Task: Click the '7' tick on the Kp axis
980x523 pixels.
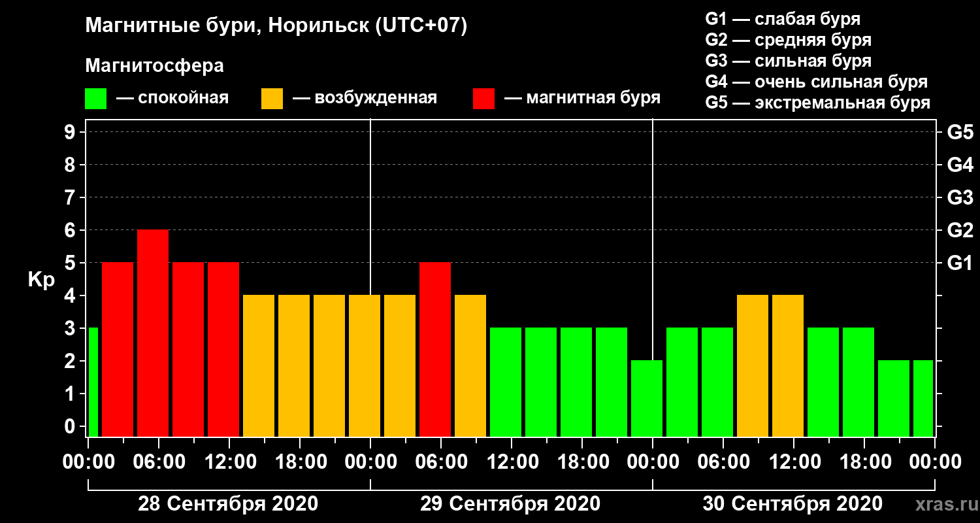Action: (x=71, y=197)
